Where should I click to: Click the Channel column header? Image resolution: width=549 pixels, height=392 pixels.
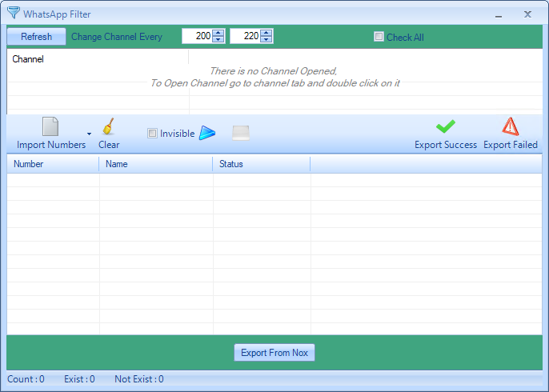pos(98,59)
